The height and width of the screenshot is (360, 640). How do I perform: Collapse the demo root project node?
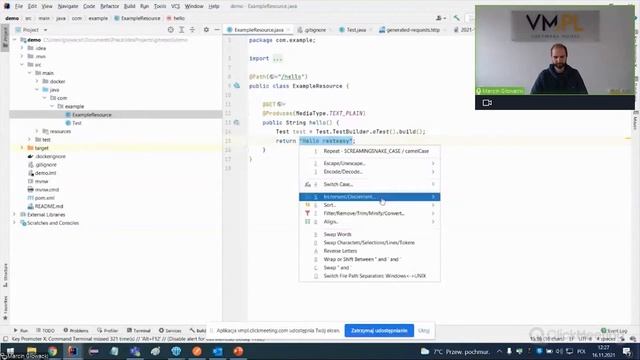(15, 40)
